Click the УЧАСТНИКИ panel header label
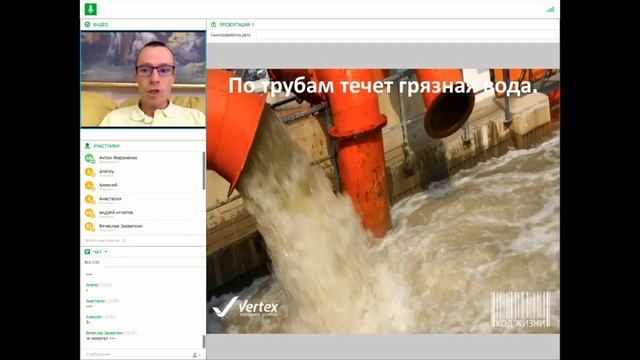640x360 pixels. tap(106, 146)
